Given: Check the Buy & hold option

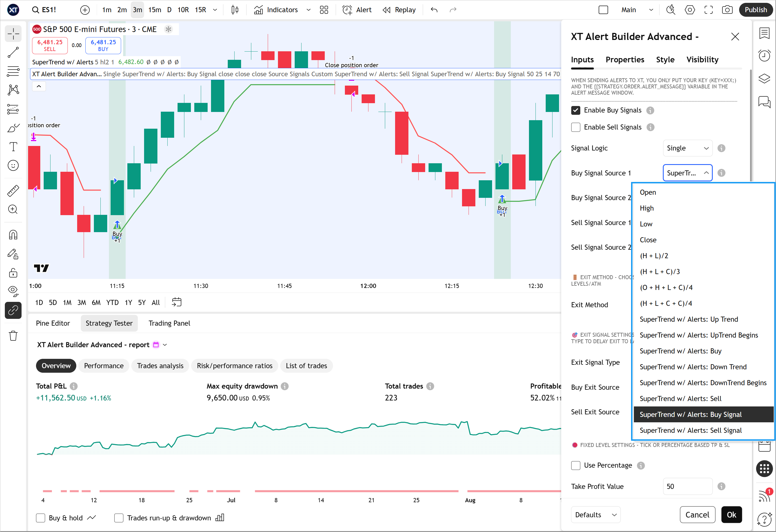Looking at the screenshot, I should tap(41, 518).
